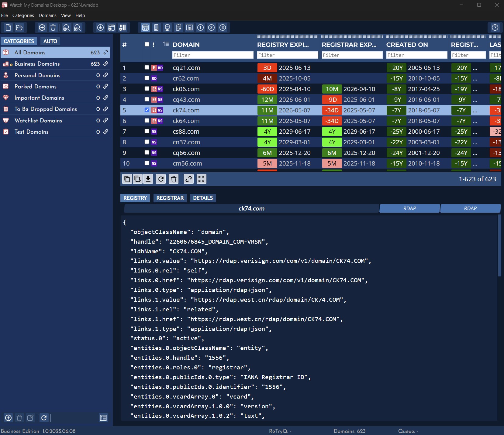
Task: Open the window settings gear icon
Action: point(112,28)
